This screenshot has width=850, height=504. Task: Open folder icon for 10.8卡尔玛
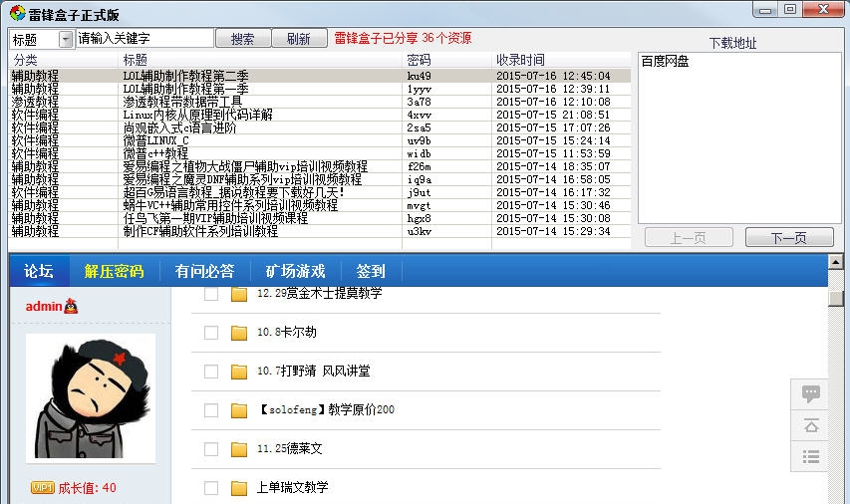239,333
